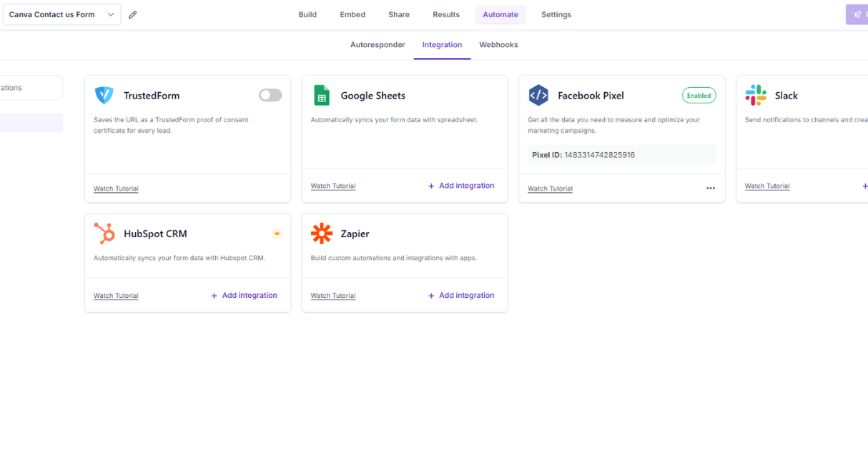Click Add integration on HubSpot CRM card
Image resolution: width=868 pixels, height=450 pixels.
coord(244,296)
